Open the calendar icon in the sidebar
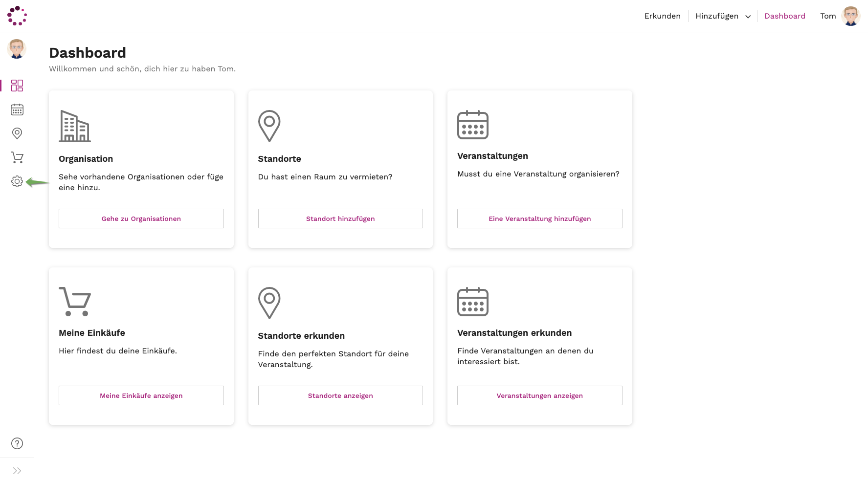Screen dimensions: 868x482 pos(17,110)
